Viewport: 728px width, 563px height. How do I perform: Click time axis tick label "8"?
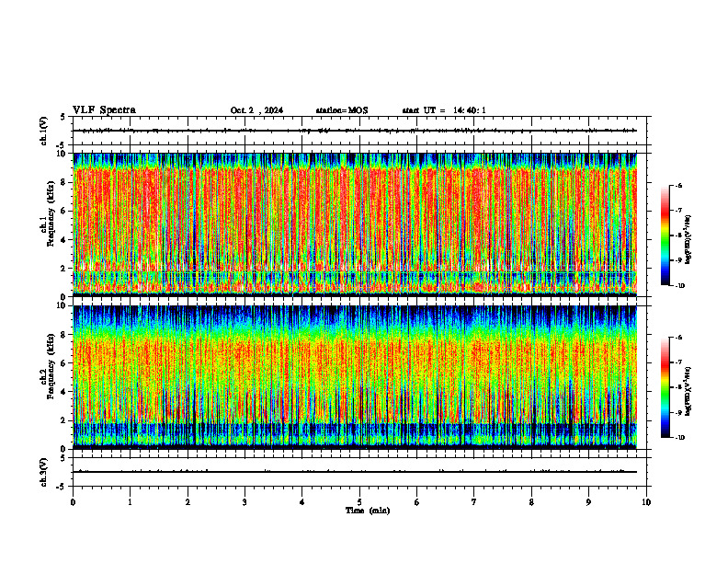(531, 502)
